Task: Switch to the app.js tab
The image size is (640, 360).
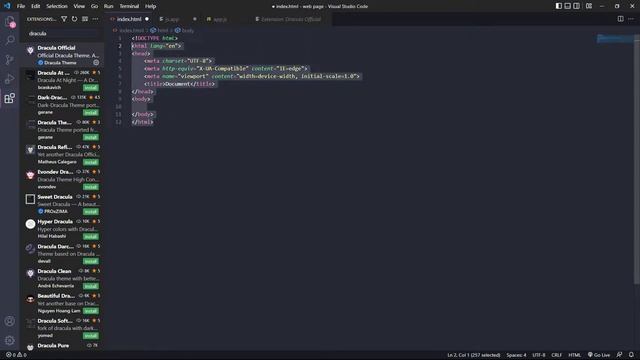Action: click(x=220, y=19)
